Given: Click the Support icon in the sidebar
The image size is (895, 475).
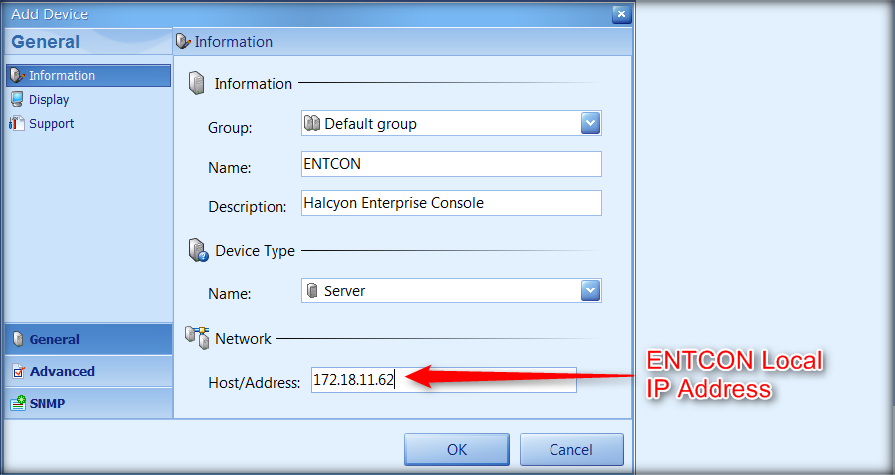Looking at the screenshot, I should click(x=17, y=124).
